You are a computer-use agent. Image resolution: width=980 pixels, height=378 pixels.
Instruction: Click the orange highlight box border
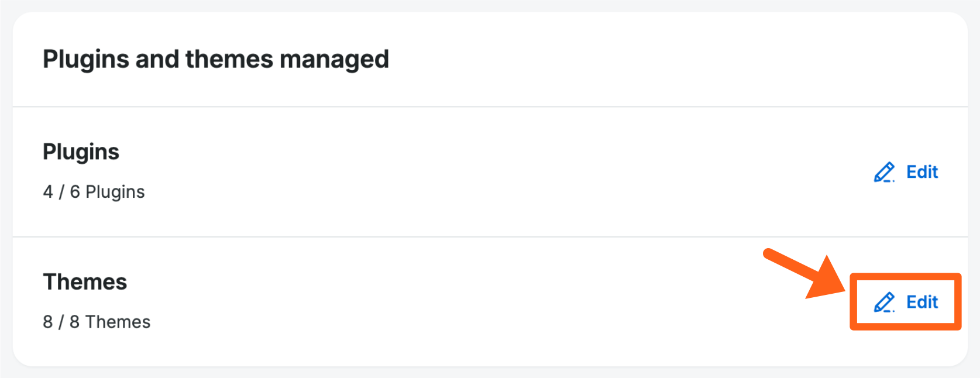coord(905,276)
